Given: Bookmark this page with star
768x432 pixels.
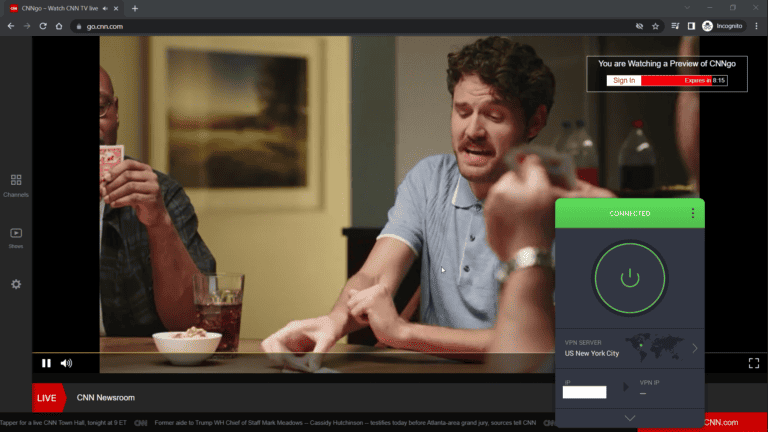Looking at the screenshot, I should [655, 26].
